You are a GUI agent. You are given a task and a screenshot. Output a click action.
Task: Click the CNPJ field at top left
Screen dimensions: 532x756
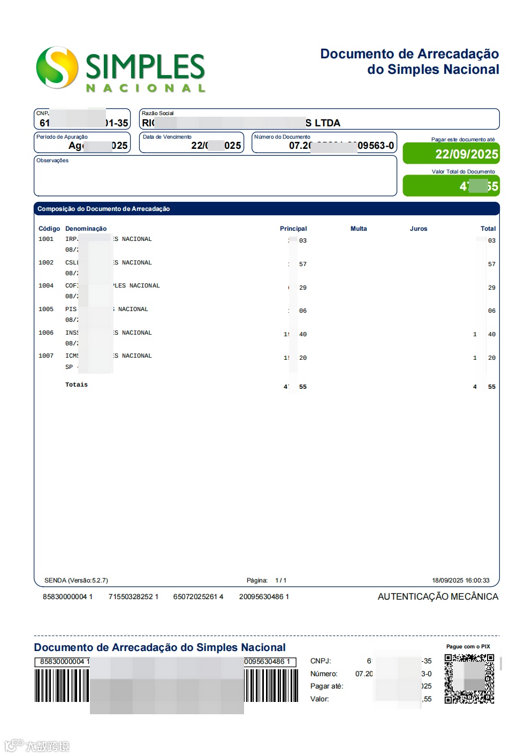click(82, 119)
